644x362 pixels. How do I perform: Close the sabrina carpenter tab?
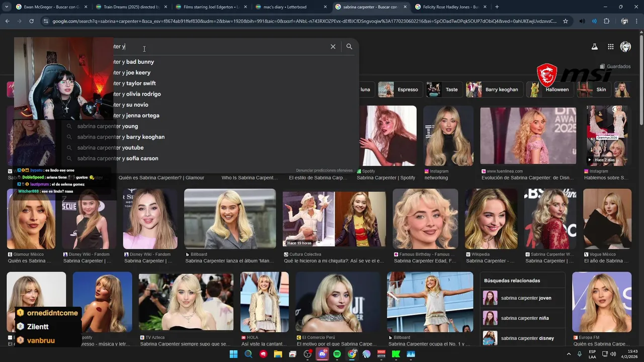405,7
